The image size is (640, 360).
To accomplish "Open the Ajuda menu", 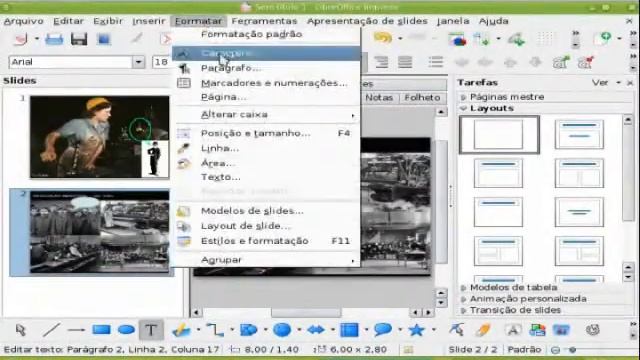I will [x=493, y=21].
